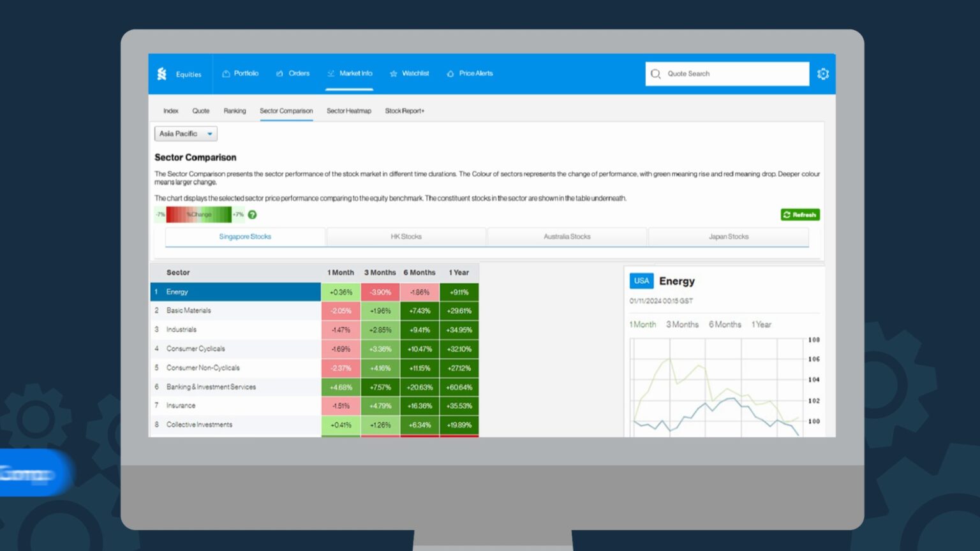Image resolution: width=980 pixels, height=551 pixels.
Task: Click the %Change help question mark icon
Action: [252, 215]
